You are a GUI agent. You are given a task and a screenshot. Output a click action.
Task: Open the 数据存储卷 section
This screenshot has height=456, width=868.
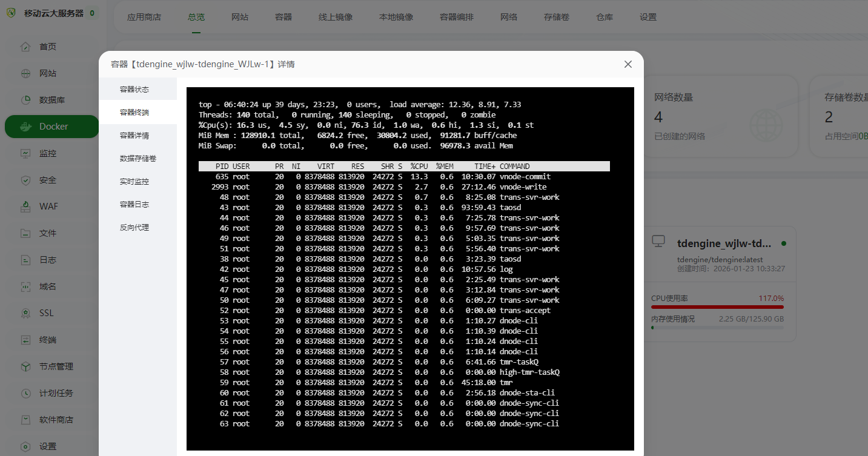click(138, 159)
